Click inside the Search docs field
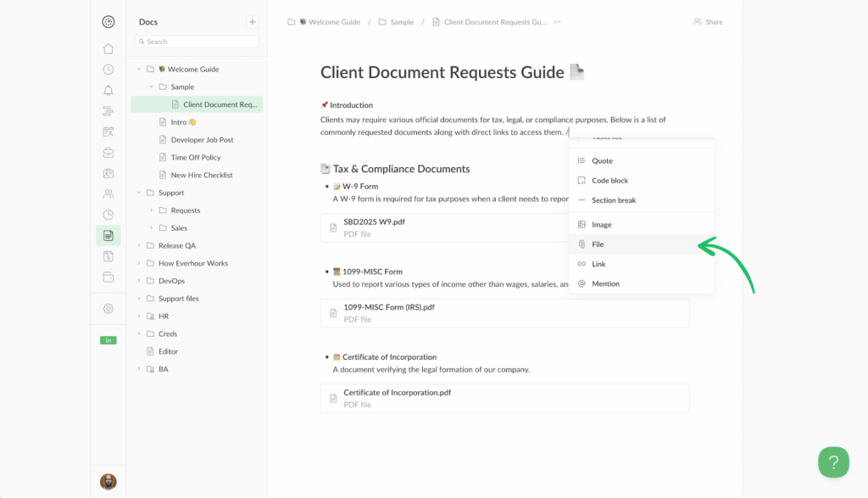 [196, 41]
